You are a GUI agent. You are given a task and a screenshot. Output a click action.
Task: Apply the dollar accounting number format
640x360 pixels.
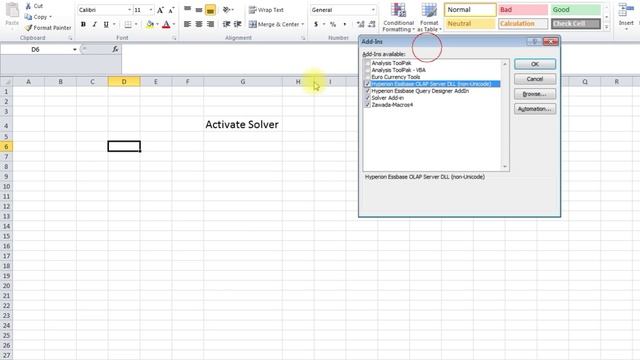pyautogui.click(x=316, y=24)
